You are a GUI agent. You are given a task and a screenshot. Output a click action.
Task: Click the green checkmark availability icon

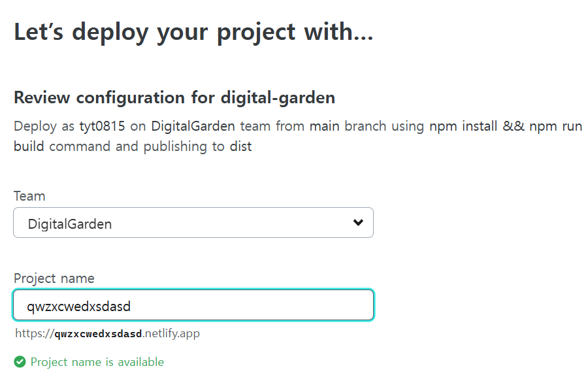(20, 362)
